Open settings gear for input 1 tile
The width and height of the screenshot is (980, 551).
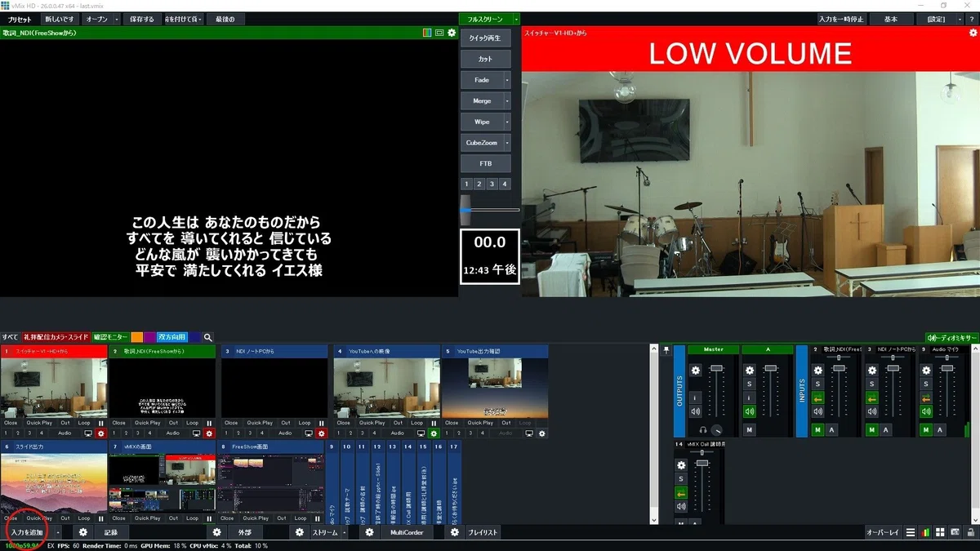pos(102,433)
